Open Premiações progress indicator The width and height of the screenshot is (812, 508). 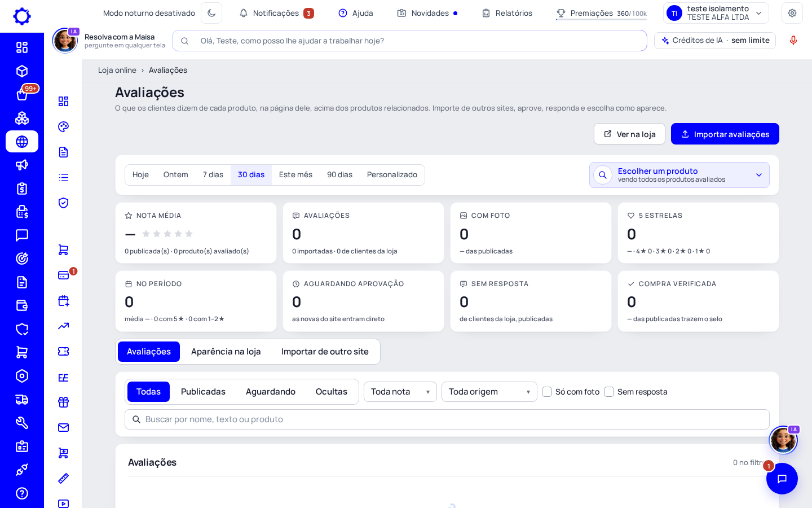tap(601, 13)
